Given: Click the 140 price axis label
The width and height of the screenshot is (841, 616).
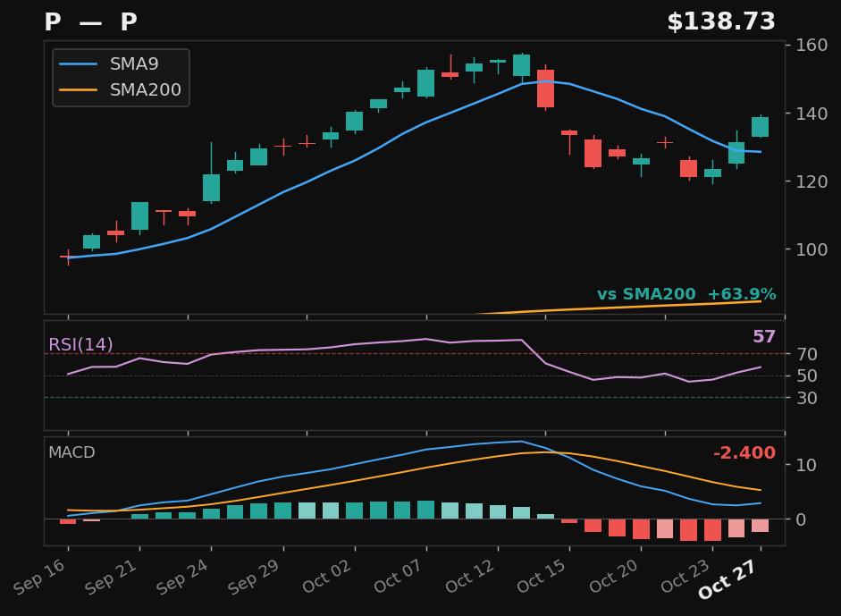Looking at the screenshot, I should pos(811,114).
